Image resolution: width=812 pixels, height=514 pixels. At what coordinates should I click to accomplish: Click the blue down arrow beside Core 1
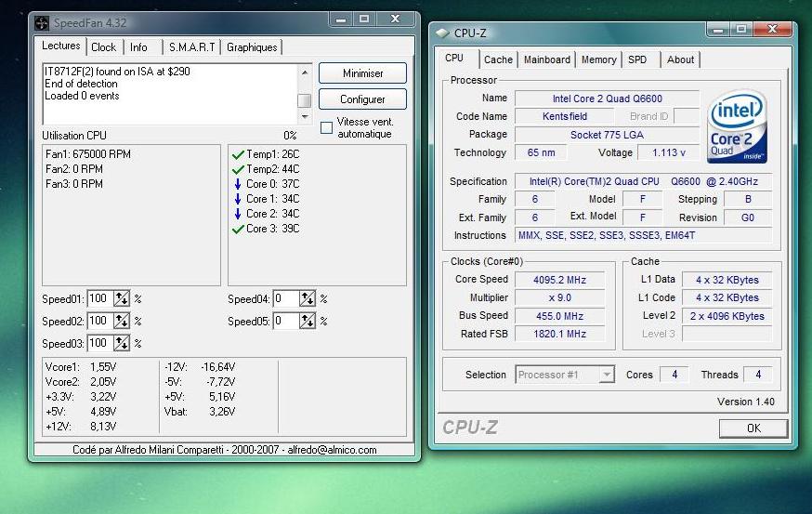point(238,199)
